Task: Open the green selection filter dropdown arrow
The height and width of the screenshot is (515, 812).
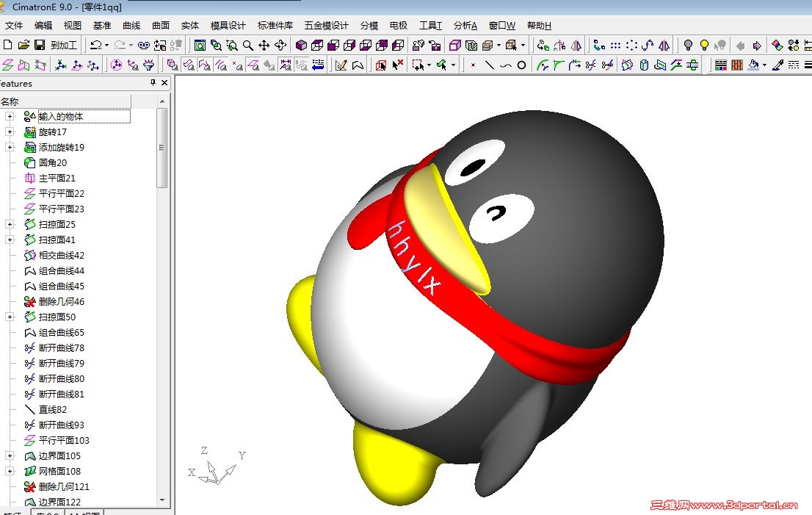Action: click(453, 65)
